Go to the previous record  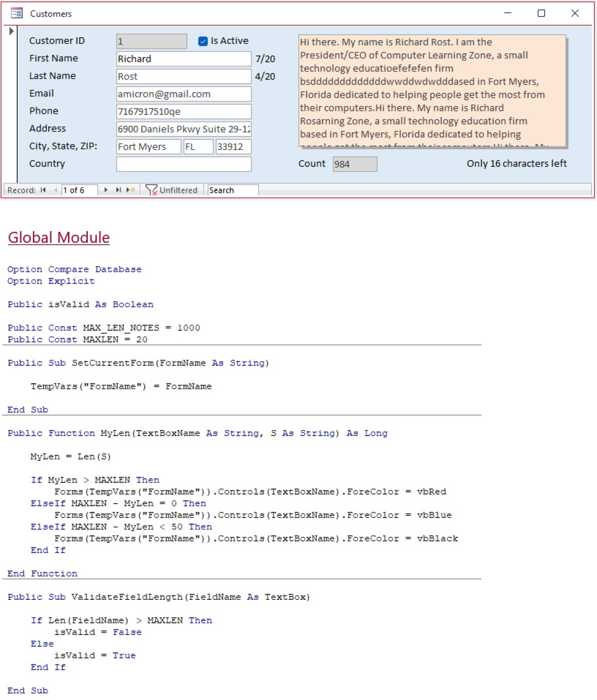55,190
